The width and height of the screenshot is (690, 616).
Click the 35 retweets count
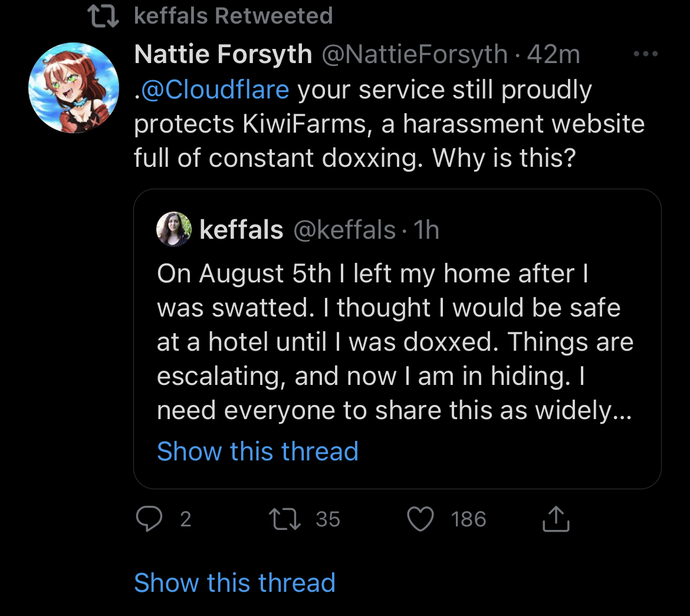[x=328, y=519]
